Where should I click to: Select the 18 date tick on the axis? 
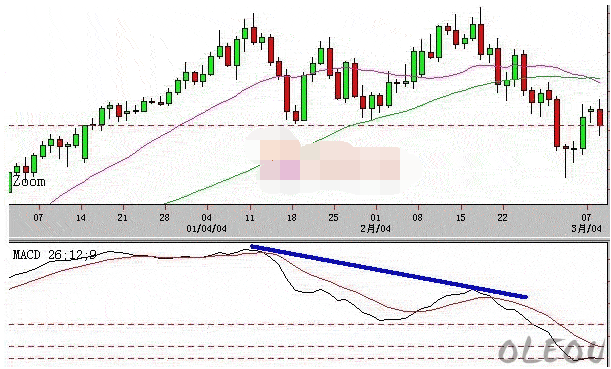292,217
